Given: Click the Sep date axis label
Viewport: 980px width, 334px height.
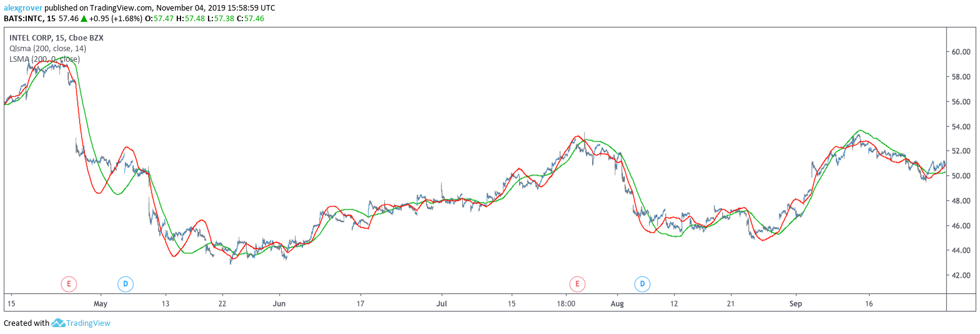Looking at the screenshot, I should (796, 304).
